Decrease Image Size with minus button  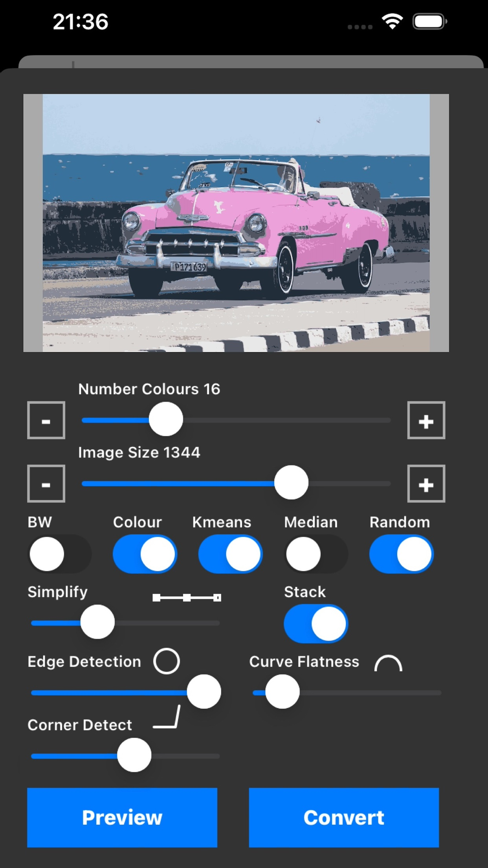click(x=46, y=484)
